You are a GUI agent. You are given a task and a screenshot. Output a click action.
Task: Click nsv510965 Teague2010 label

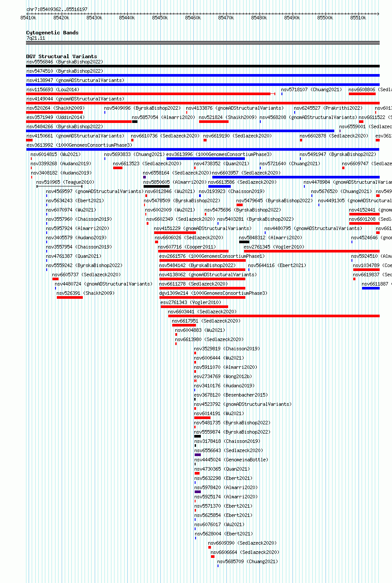click(x=65, y=182)
